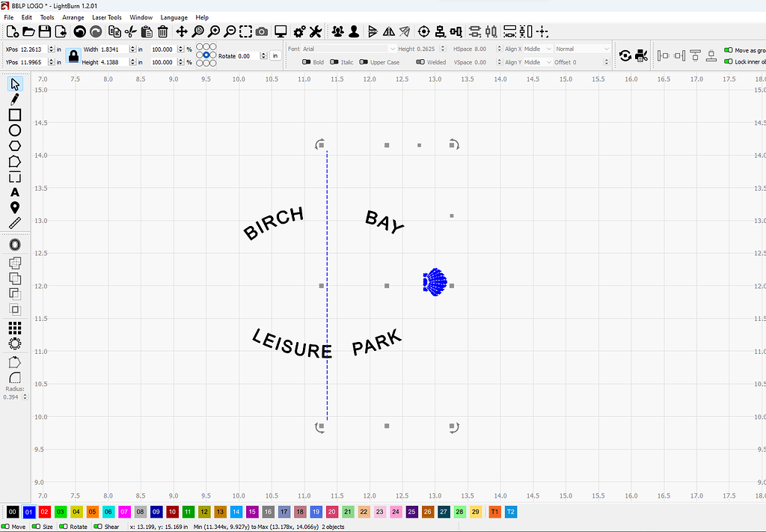The image size is (766, 532).
Task: Click the Undo arrow in the toolbar
Action: point(79,31)
